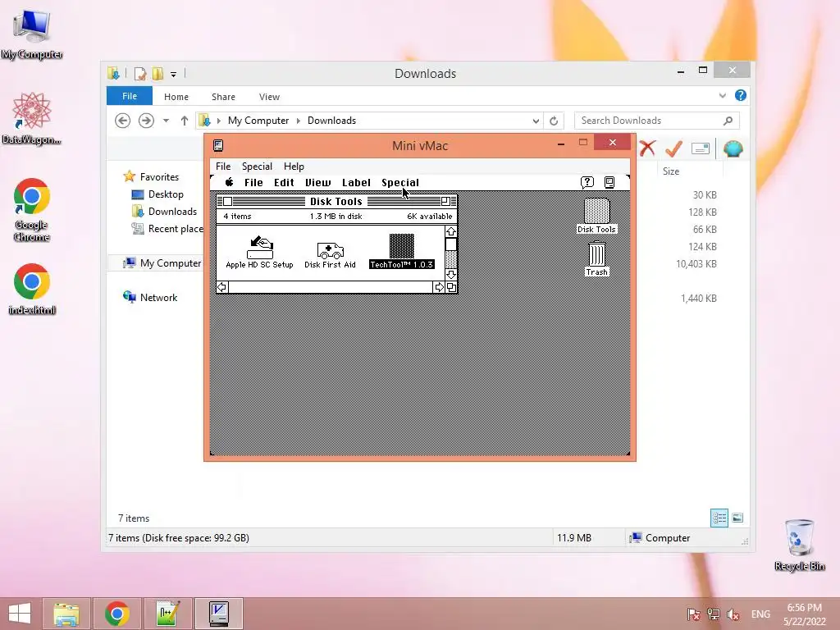840x630 pixels.
Task: Click the Forward arrow in Explorer
Action: 146,121
